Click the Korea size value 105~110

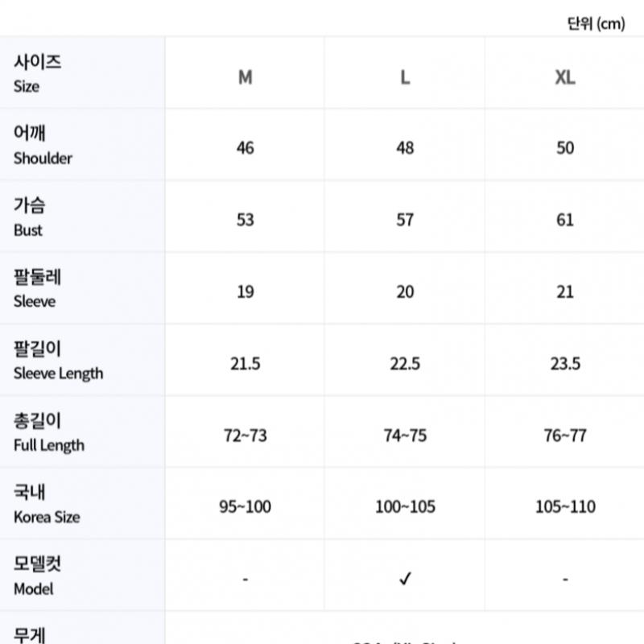click(x=565, y=507)
